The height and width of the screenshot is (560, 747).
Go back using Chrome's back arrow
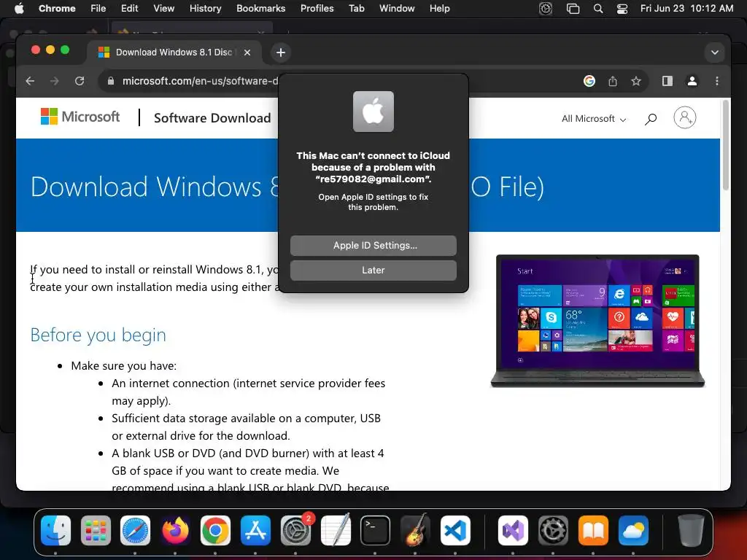30,81
